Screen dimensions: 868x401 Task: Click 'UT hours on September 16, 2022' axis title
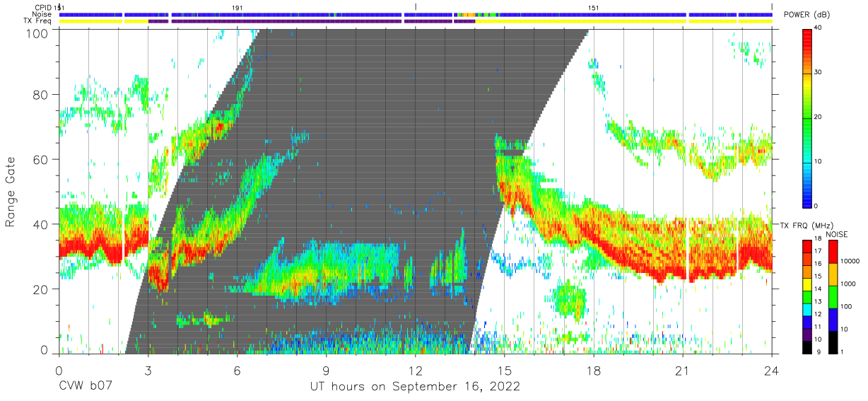(415, 387)
